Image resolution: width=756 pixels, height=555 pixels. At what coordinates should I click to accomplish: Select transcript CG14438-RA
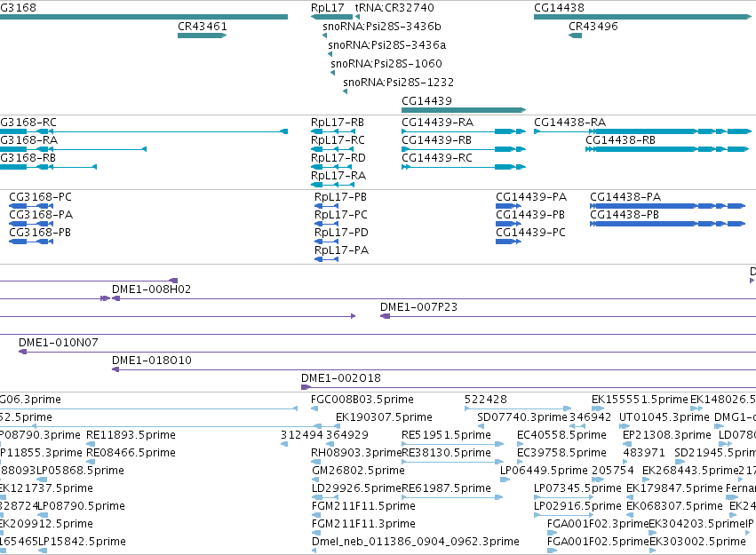[x=569, y=123]
